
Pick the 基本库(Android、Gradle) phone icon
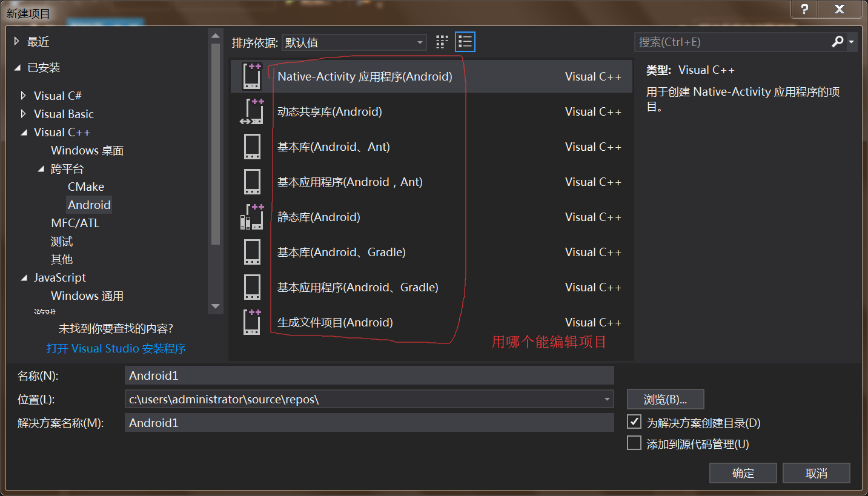coord(252,252)
